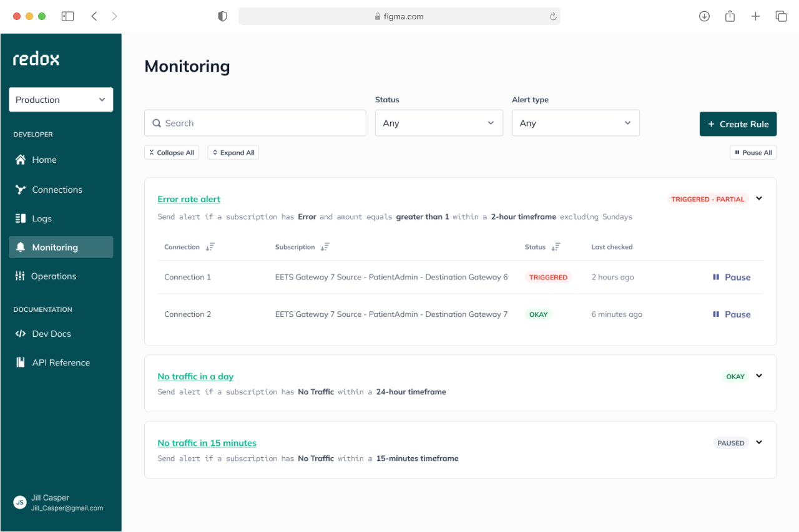Go back with the browser back arrow
This screenshot has width=799, height=532.
pos(94,16)
